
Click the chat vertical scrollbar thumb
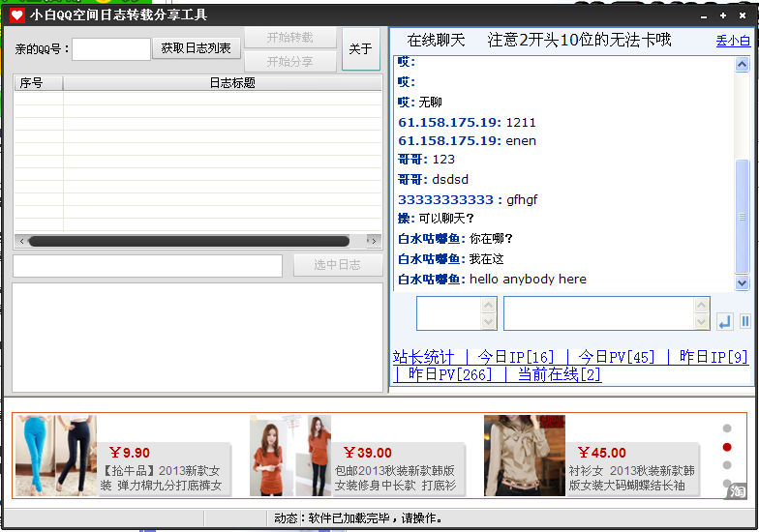point(742,217)
